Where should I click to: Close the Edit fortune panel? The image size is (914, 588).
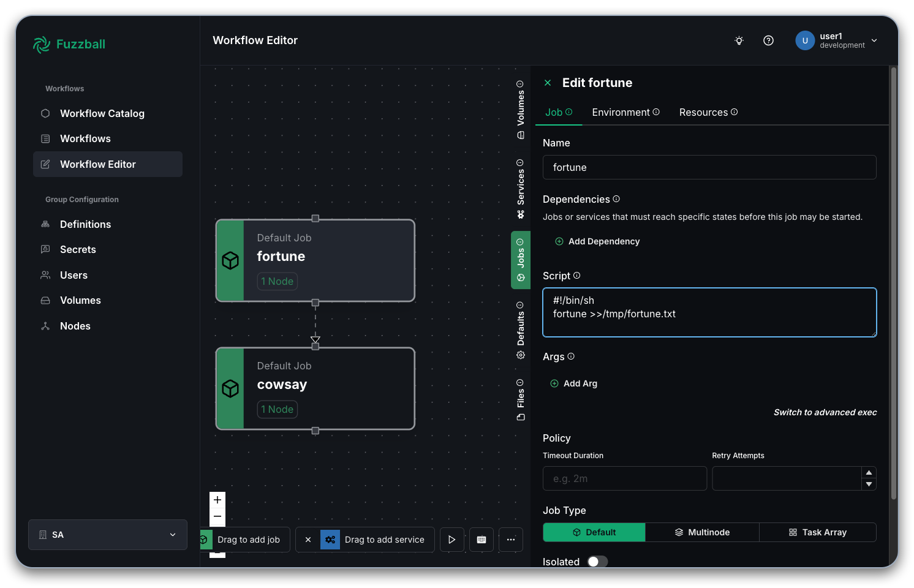[548, 83]
